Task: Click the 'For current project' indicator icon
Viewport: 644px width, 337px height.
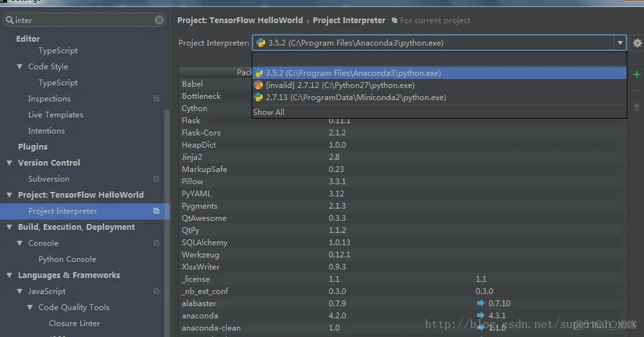Action: (394, 20)
